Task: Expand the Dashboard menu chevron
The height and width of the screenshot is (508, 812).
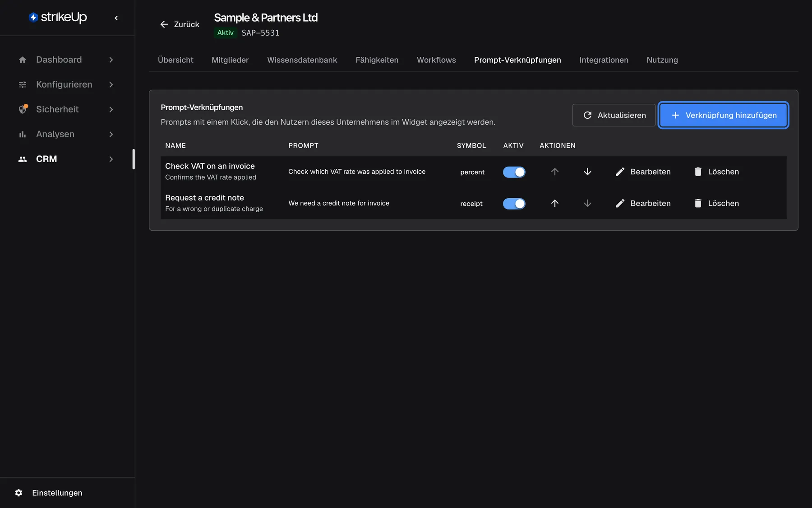Action: pos(111,60)
